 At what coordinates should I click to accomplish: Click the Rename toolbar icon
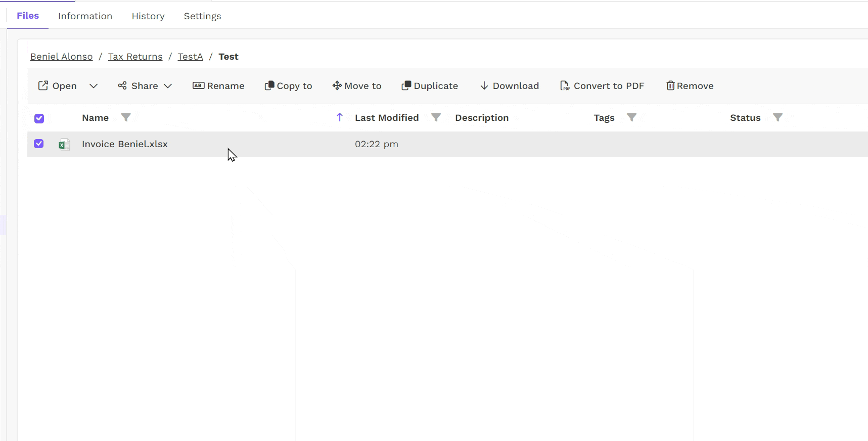point(198,86)
